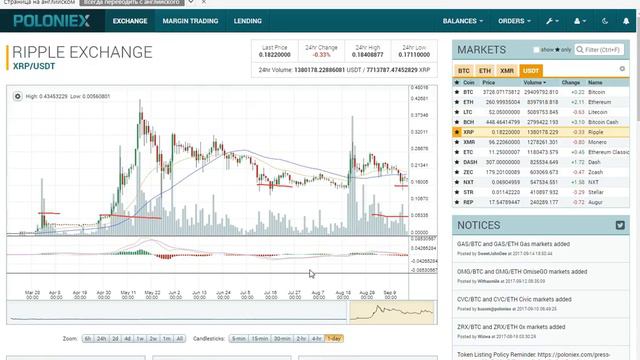Click the Poloniex logo
Viewport: 640px width, 360px height.
tap(51, 21)
